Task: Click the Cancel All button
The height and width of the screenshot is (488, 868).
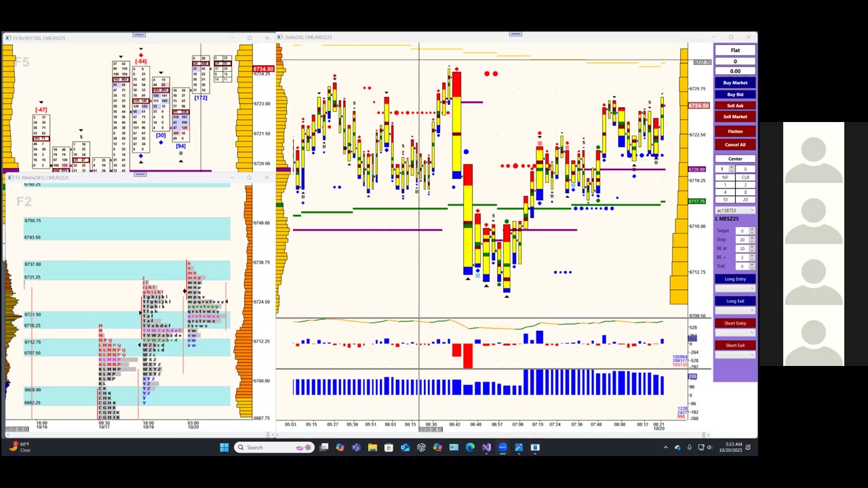Action: 735,144
